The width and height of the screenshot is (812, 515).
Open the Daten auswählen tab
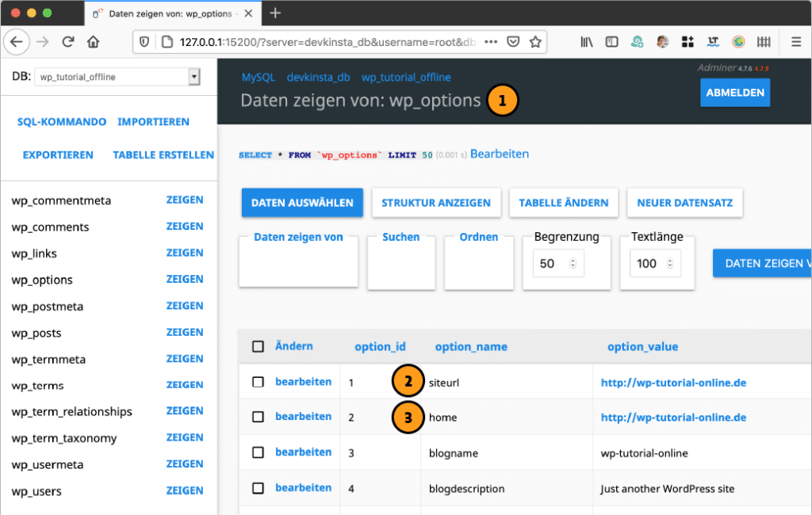(x=302, y=203)
